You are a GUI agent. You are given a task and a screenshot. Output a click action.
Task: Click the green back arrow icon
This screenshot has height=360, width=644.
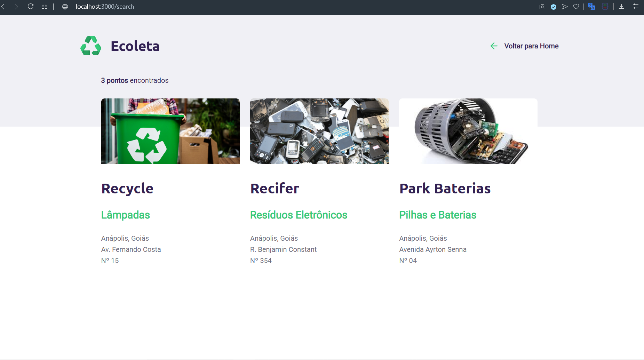[494, 46]
